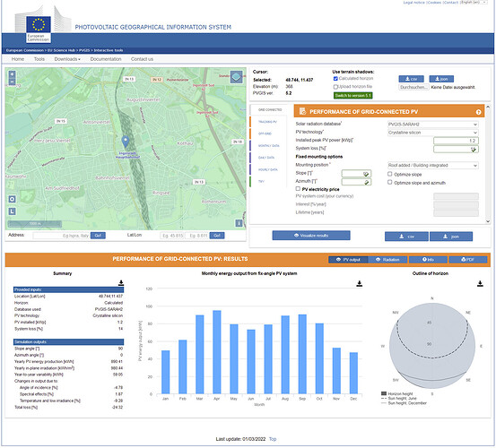
Task: Open Home menu item
Action: pyautogui.click(x=18, y=59)
